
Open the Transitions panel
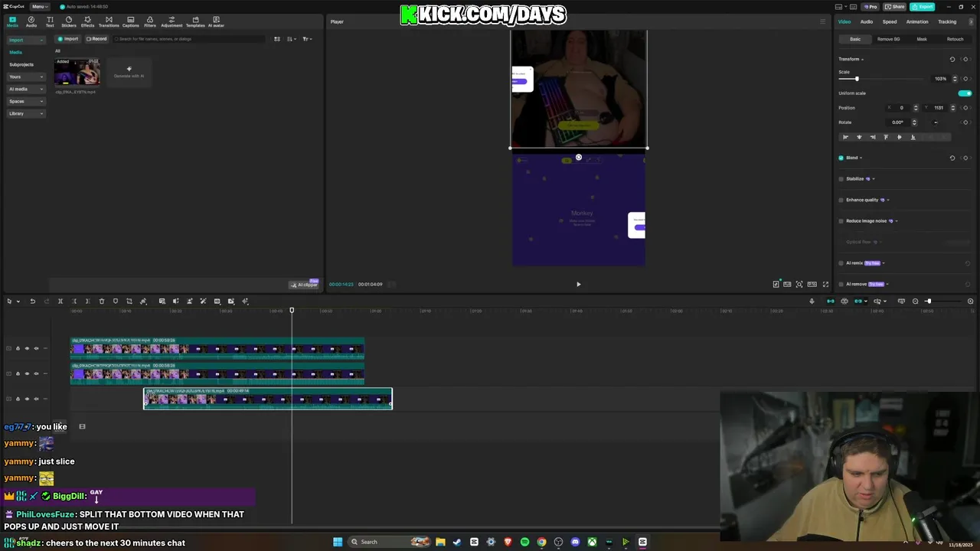click(x=109, y=21)
